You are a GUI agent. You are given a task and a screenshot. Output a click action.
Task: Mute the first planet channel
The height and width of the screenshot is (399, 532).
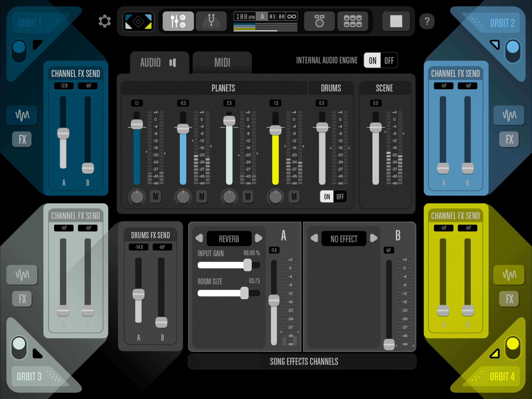tap(155, 197)
